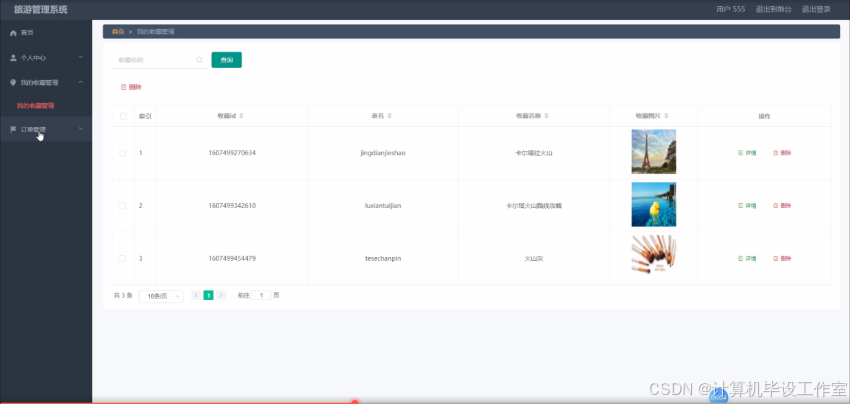Click the 旅游管理系统 title
851x404 pixels.
(x=41, y=9)
